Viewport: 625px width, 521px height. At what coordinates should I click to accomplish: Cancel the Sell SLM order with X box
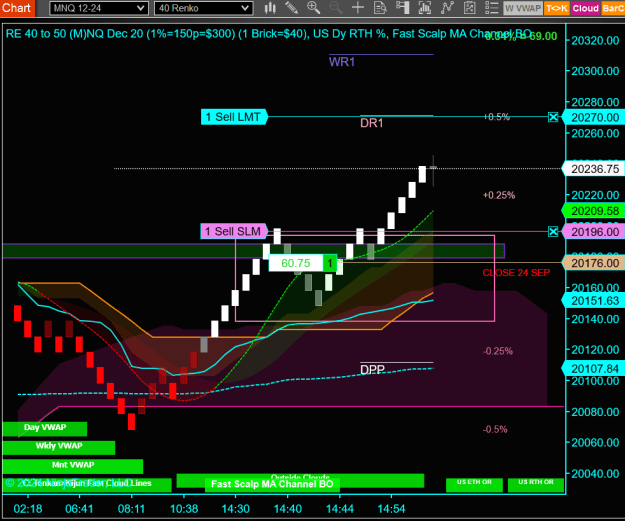click(x=553, y=232)
